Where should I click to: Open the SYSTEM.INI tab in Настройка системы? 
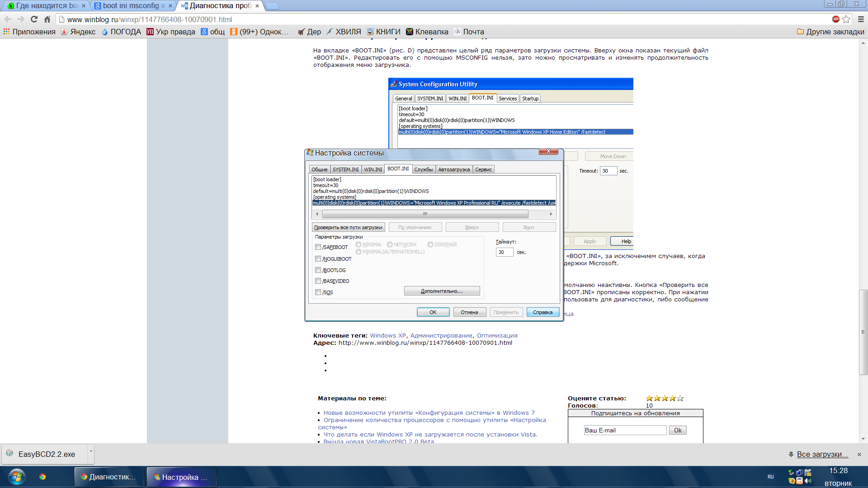pos(346,169)
